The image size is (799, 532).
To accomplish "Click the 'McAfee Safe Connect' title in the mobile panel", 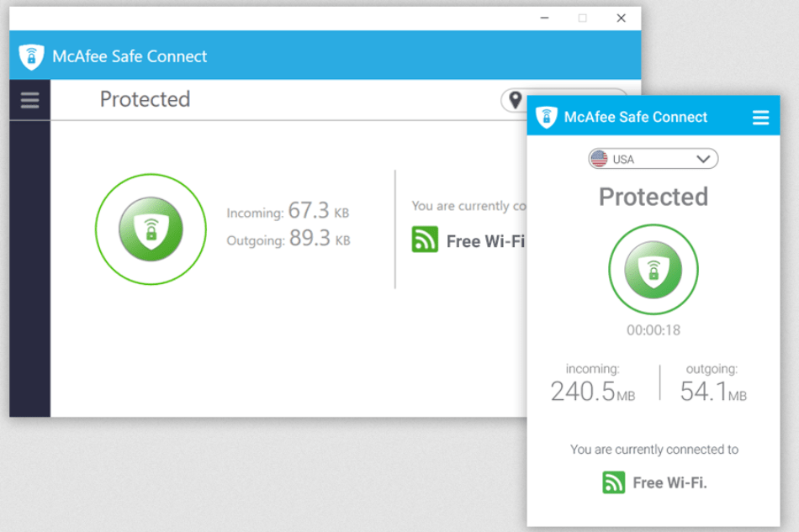I will 636,117.
